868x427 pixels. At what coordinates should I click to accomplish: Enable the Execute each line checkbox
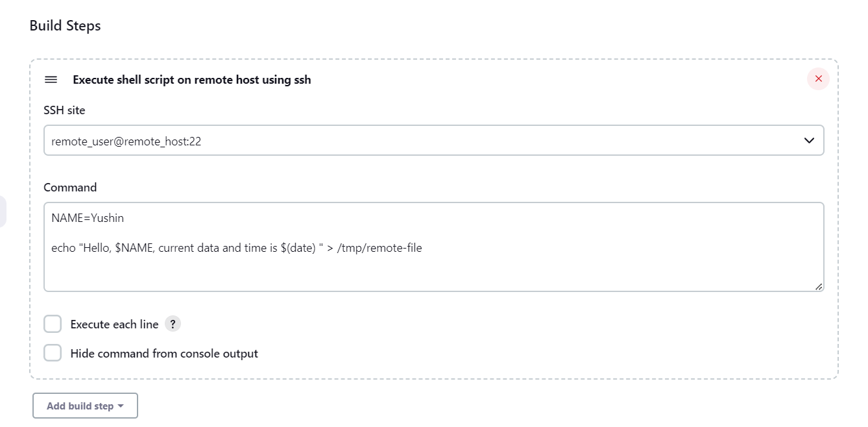coord(53,324)
